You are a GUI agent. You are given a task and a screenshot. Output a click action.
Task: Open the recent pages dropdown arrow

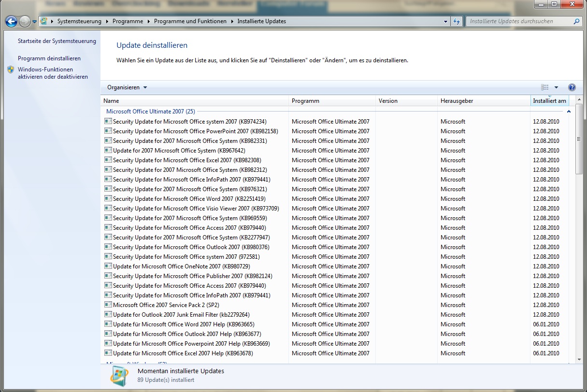click(35, 22)
